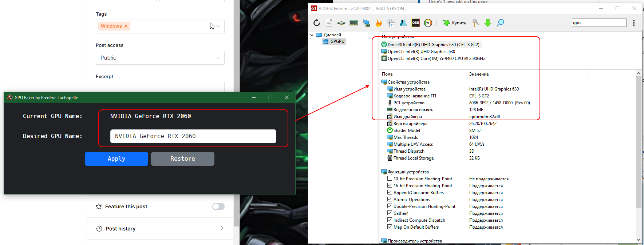Expand Post history panel
644x245 pixels.
(160, 229)
